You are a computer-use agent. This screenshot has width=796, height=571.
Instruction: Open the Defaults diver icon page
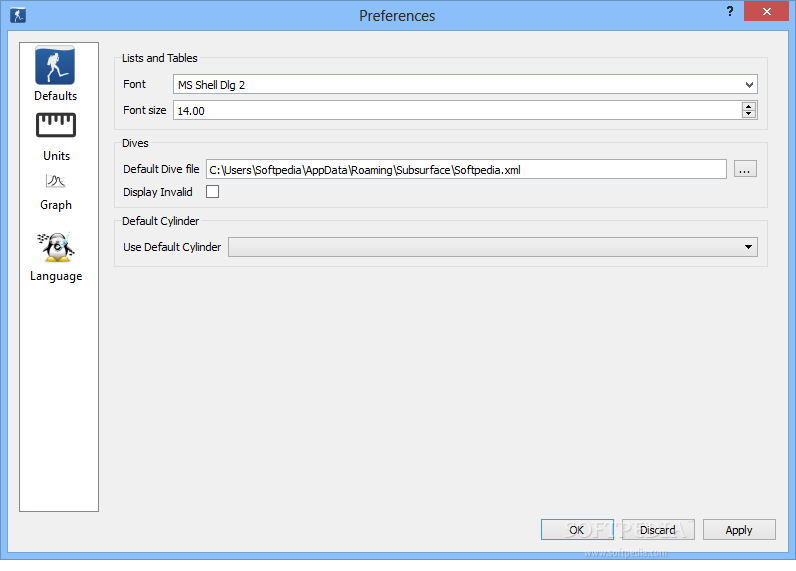[56, 66]
